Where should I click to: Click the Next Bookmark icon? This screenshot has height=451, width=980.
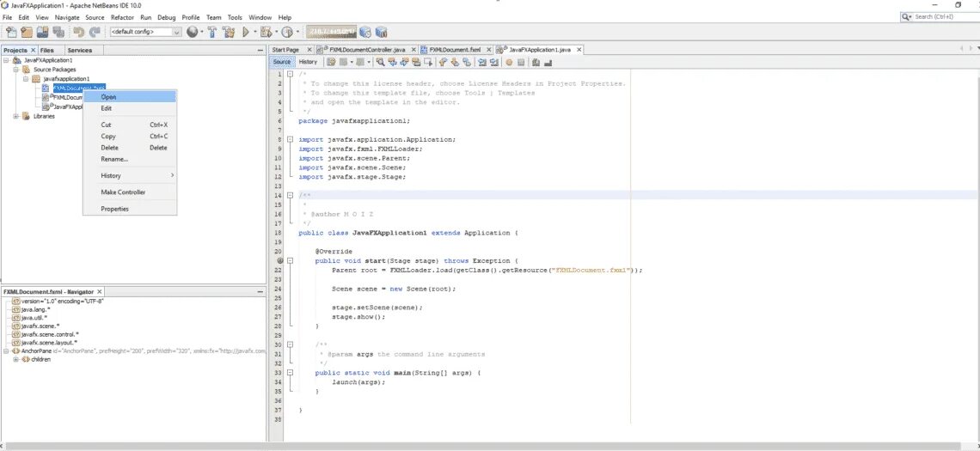click(455, 62)
